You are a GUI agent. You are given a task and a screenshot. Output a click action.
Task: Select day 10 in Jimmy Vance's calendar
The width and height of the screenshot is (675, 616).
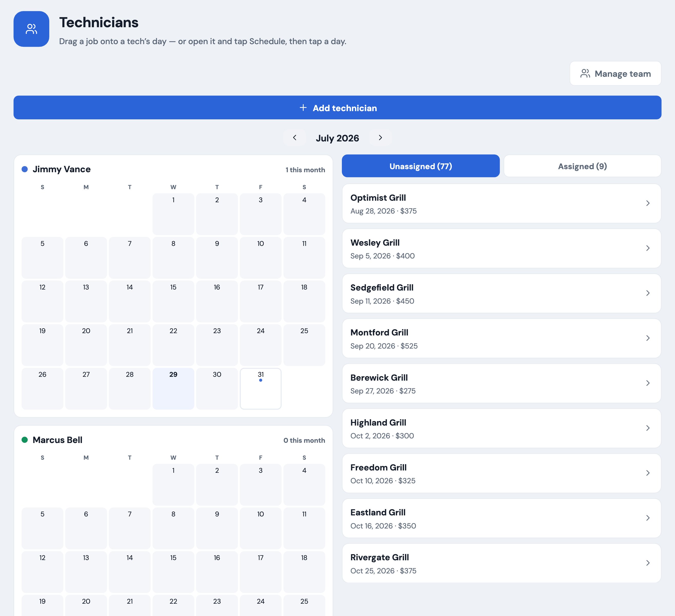[261, 257]
